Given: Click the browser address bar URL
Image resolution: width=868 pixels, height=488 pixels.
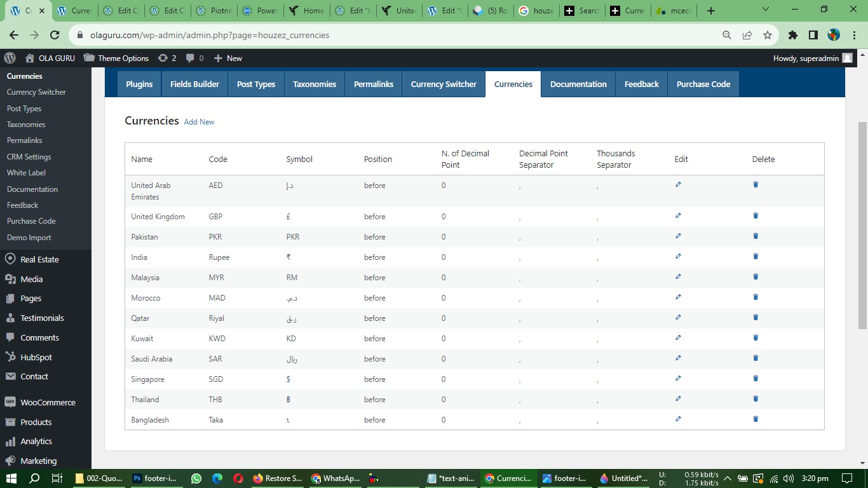Looking at the screenshot, I should point(210,35).
